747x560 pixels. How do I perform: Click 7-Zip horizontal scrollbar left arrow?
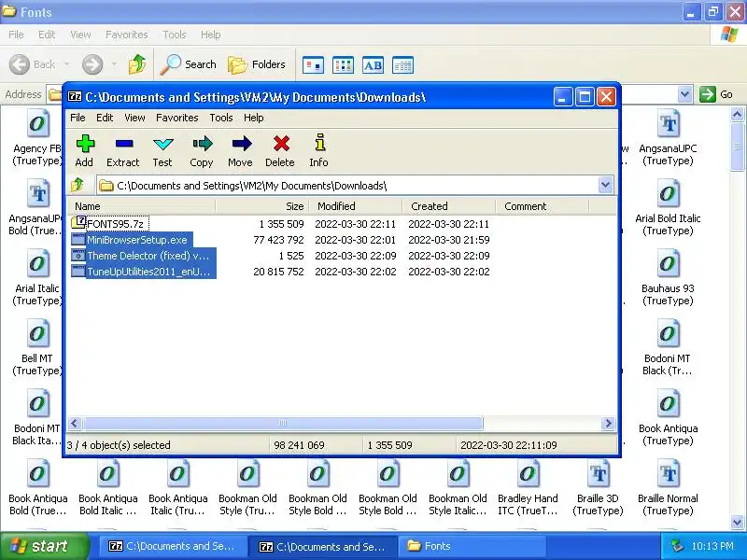75,423
